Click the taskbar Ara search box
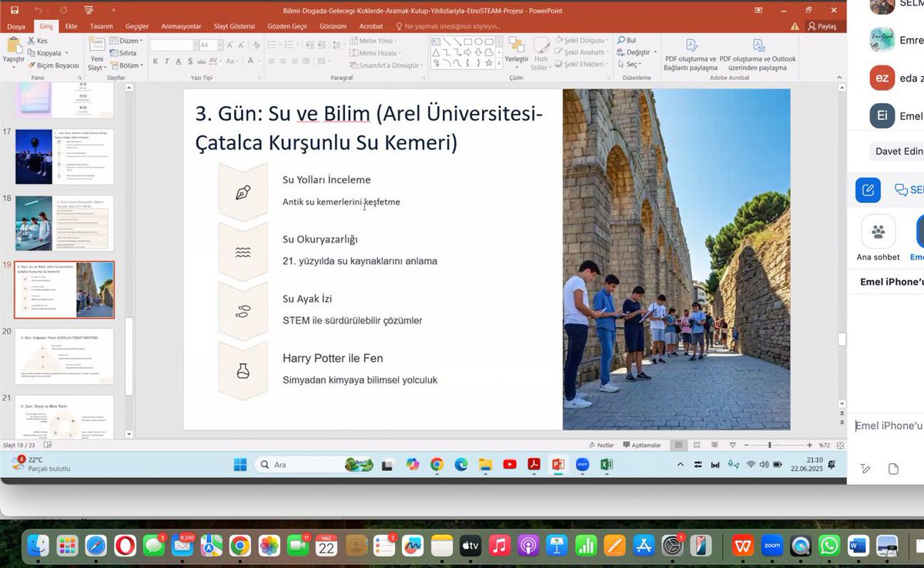The image size is (924, 568). coord(316,464)
